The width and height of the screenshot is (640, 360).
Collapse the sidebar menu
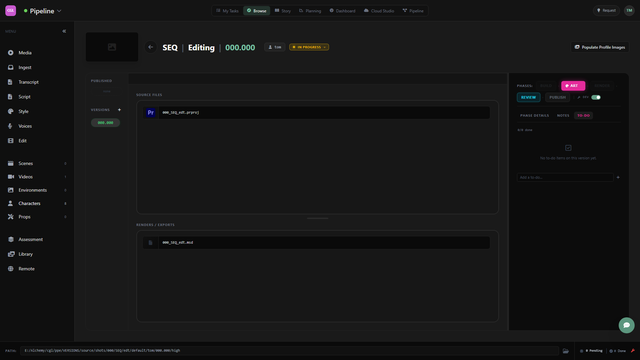click(64, 31)
